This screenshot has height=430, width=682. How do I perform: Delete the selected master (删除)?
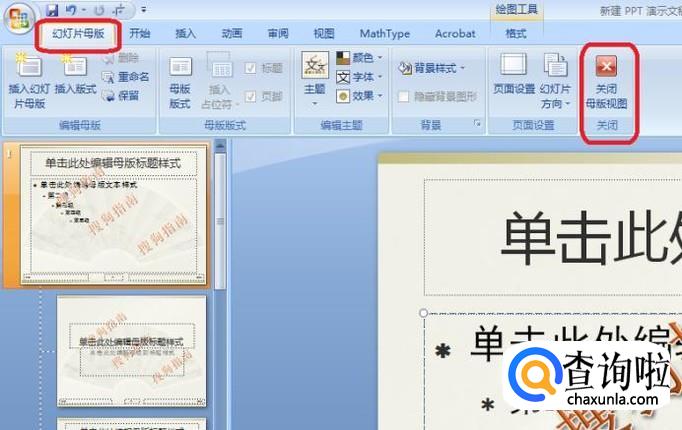click(x=122, y=58)
